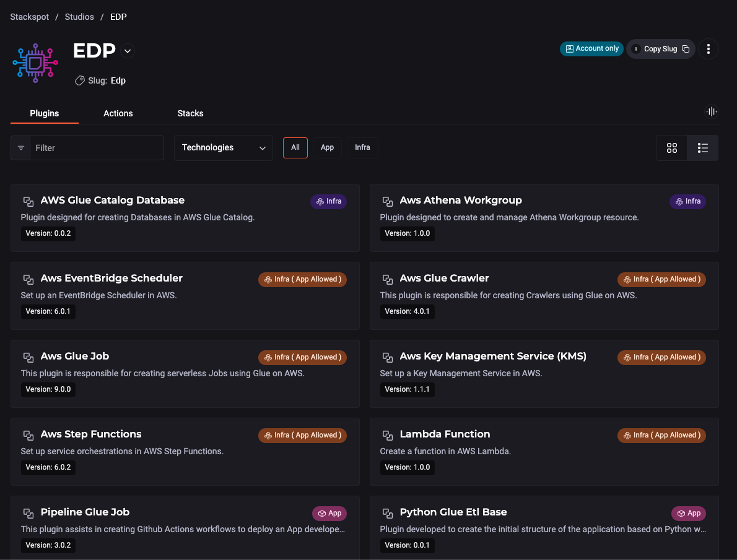This screenshot has width=737, height=560.
Task: Select the Infra filter chip
Action: 362,147
